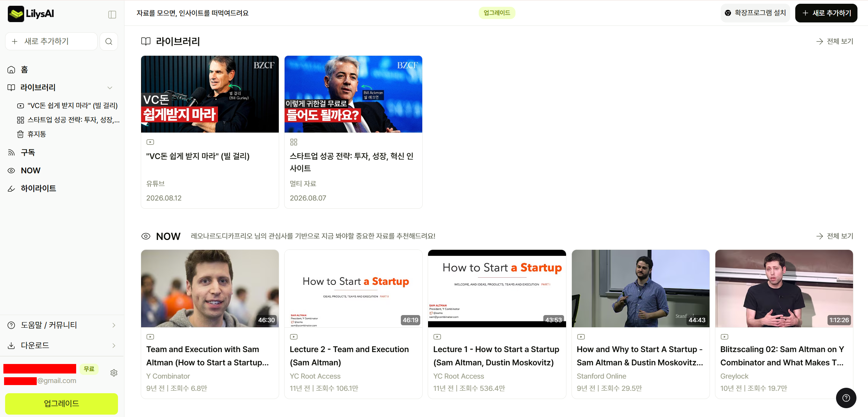Image resolution: width=868 pixels, height=417 pixels.
Task: Open the 휴지통 trash item
Action: [x=32, y=134]
